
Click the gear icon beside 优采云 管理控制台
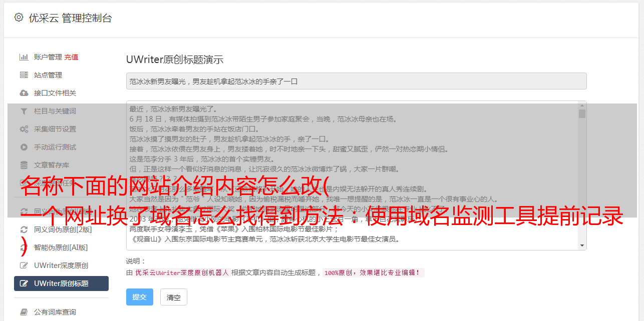coord(19,17)
